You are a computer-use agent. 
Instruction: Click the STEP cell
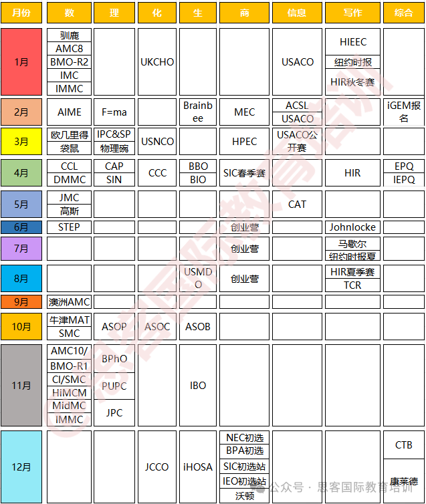69,227
